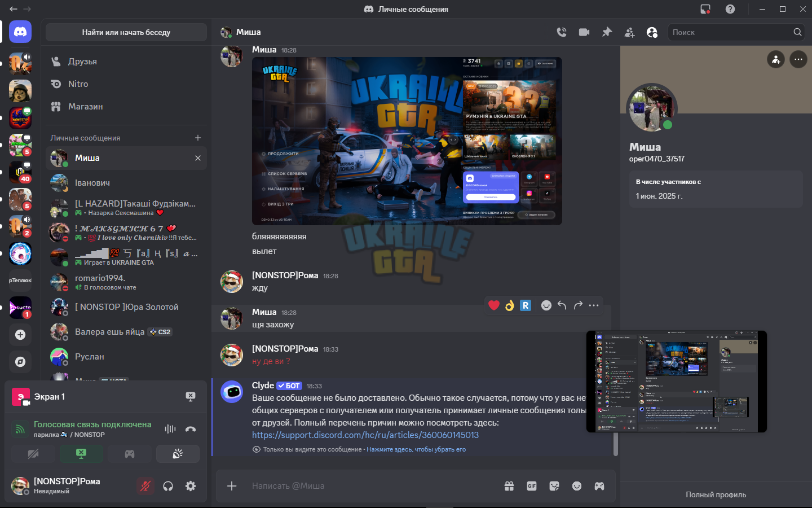Unmute the microphone
Viewport: 812px width, 508px height.
pyautogui.click(x=145, y=486)
